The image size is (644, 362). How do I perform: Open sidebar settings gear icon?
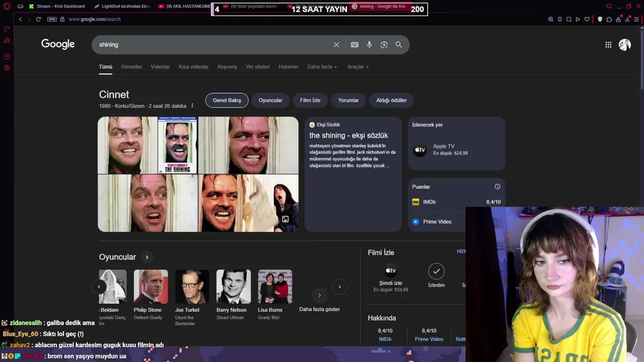pos(7,67)
